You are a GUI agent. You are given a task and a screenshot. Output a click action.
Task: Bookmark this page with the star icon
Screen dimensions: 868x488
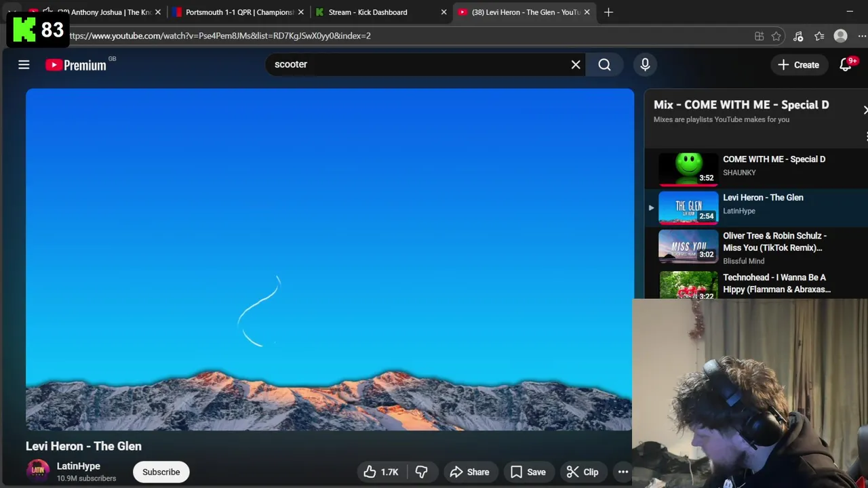pyautogui.click(x=776, y=36)
